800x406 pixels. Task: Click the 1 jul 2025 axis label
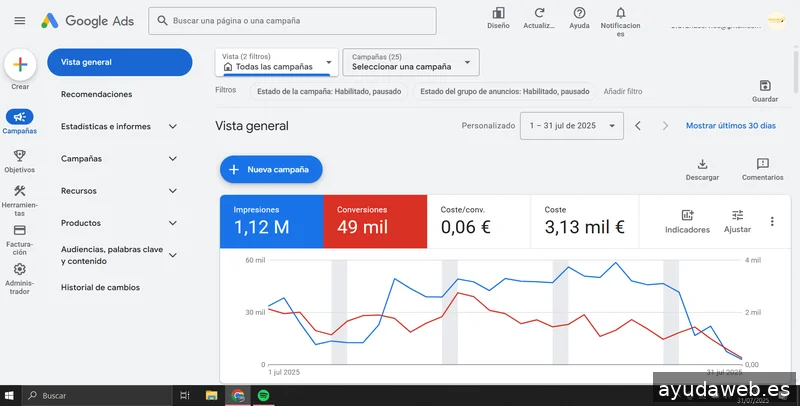point(284,372)
